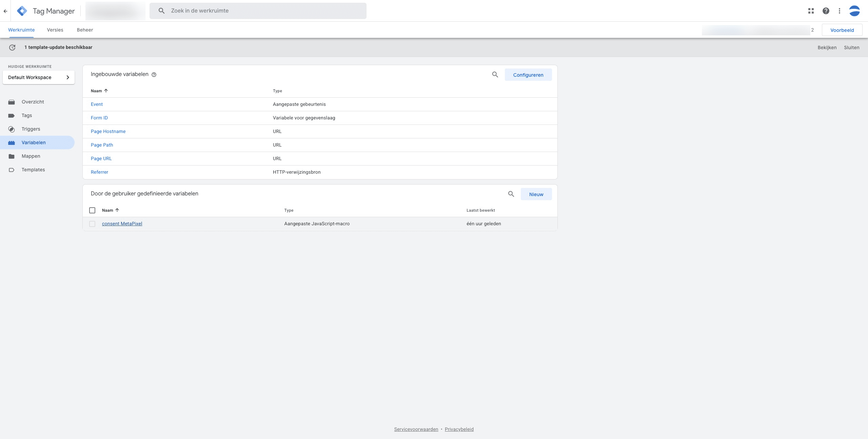Open the help icon in the top bar
This screenshot has width=868, height=439.
[826, 11]
